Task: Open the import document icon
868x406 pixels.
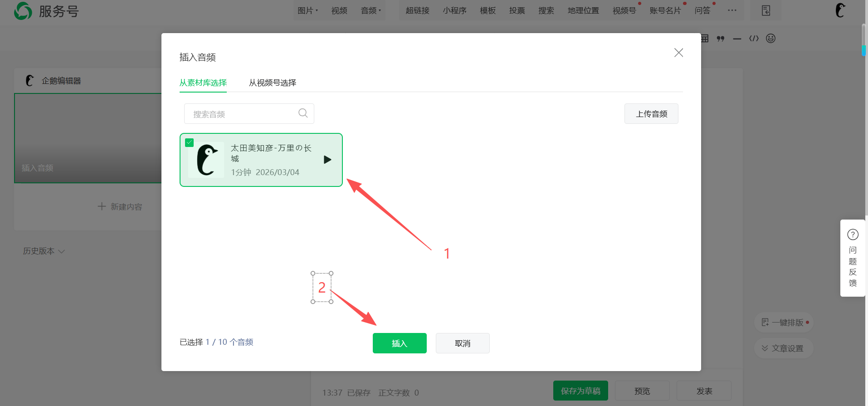Action: [766, 10]
